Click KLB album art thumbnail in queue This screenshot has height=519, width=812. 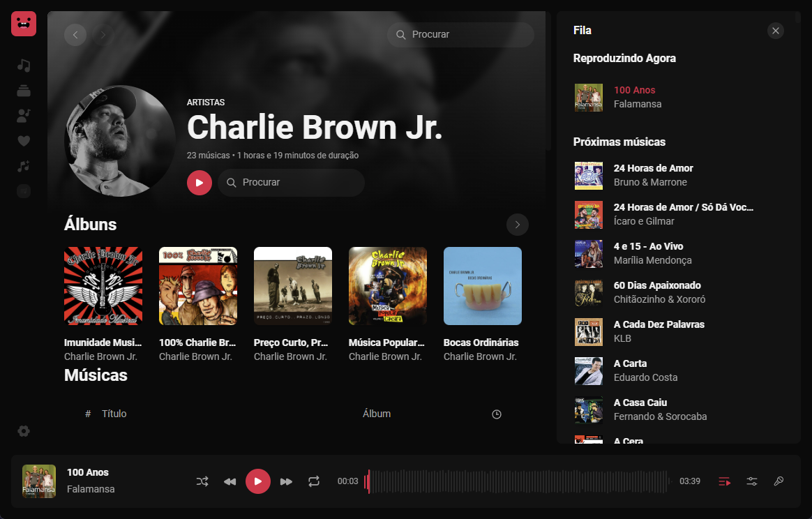tap(589, 332)
